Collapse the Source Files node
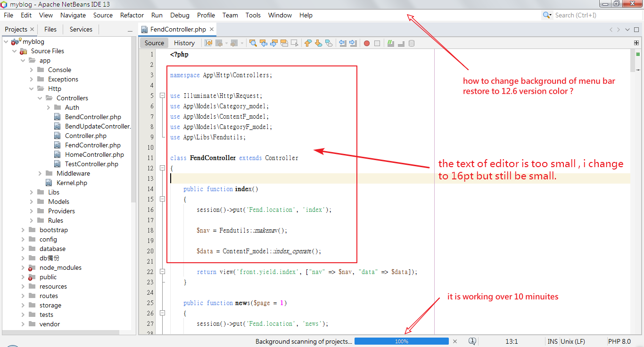The height and width of the screenshot is (347, 644). (x=14, y=51)
